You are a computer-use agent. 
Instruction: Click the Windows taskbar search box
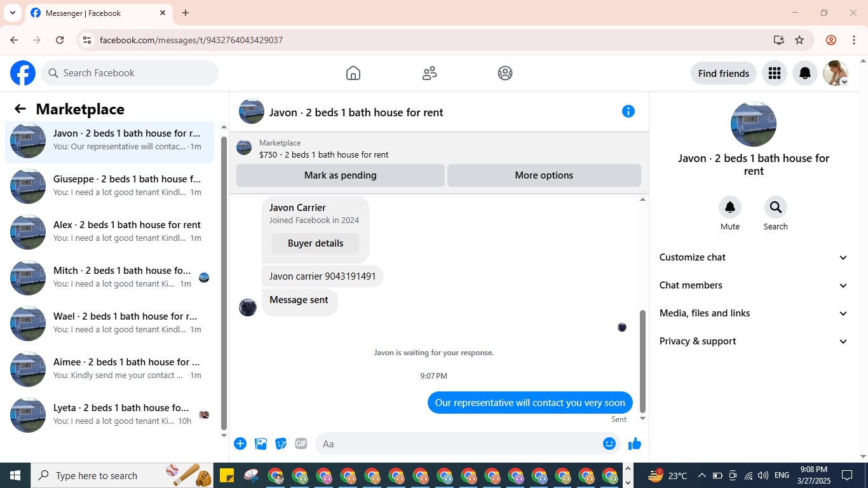(x=122, y=475)
